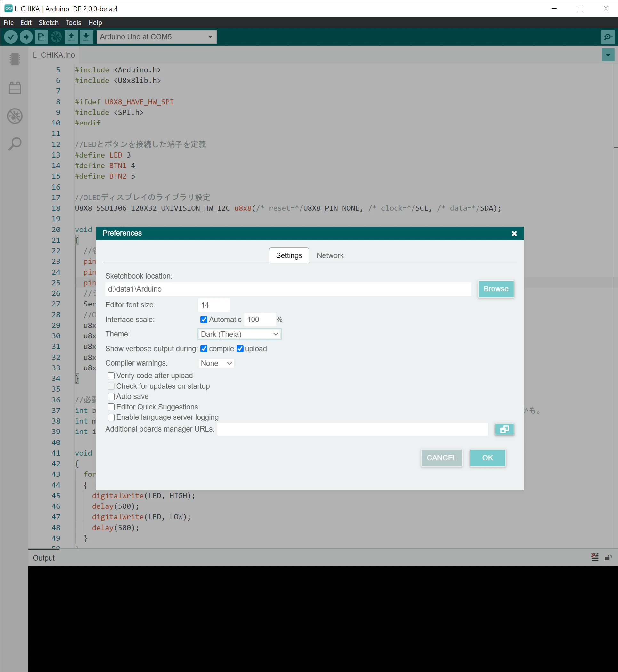Image resolution: width=618 pixels, height=672 pixels.
Task: Close the Preferences dialog with the X
Action: pos(514,233)
